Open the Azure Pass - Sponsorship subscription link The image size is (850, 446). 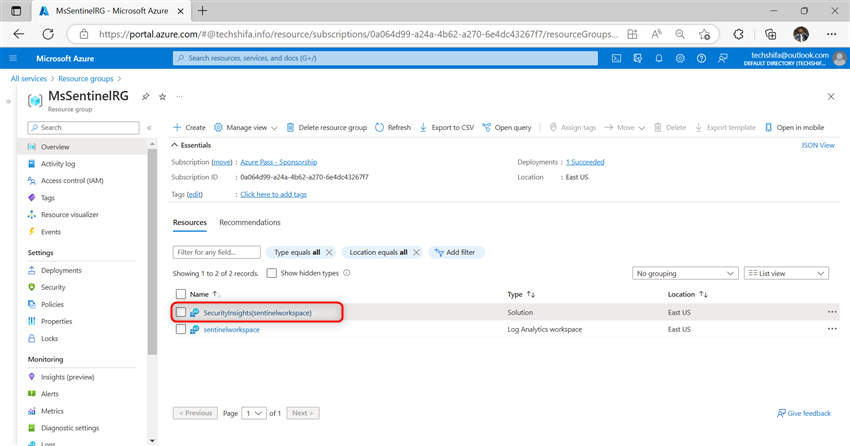tap(279, 162)
